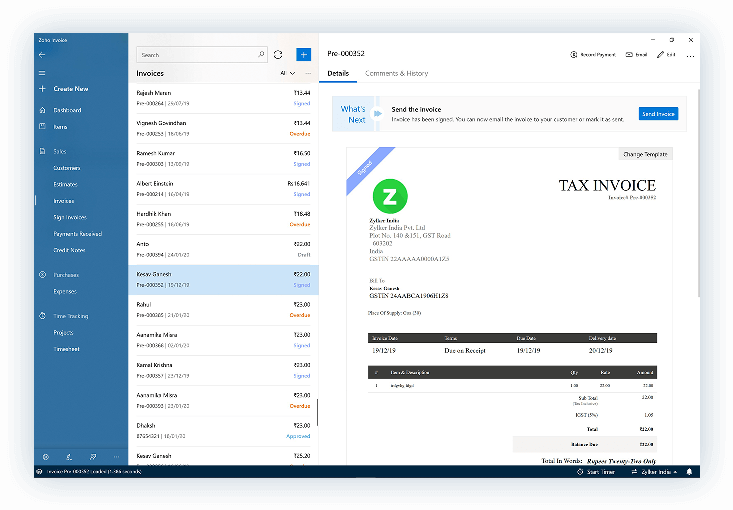The image size is (733, 510).
Task: Click the refresh icon beside the search box
Action: pos(278,55)
